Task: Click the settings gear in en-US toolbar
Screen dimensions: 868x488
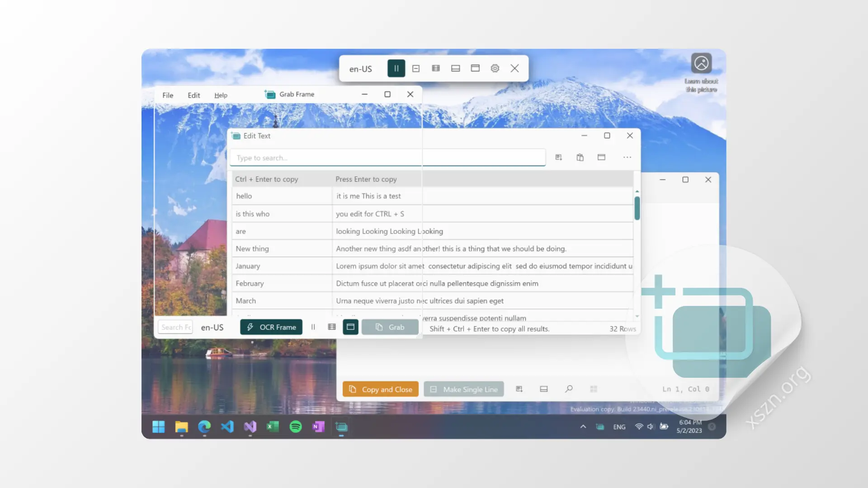Action: click(495, 68)
